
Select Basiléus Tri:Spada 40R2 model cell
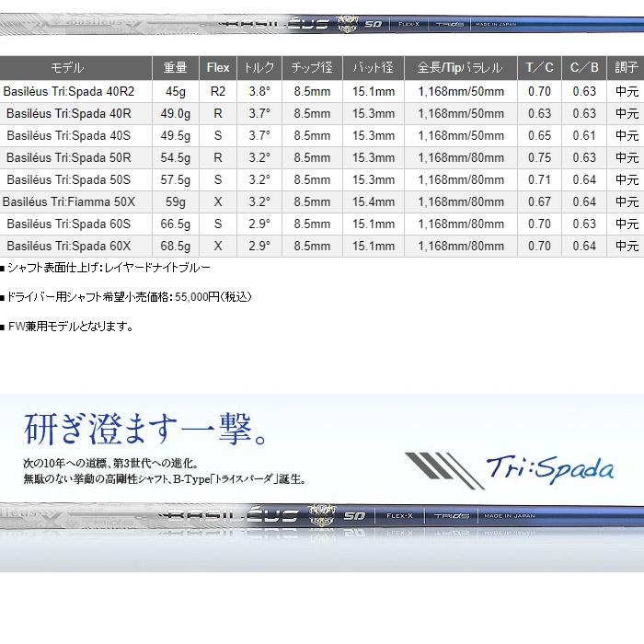pos(76,92)
